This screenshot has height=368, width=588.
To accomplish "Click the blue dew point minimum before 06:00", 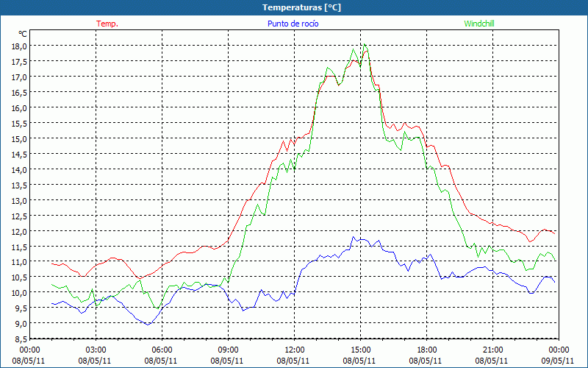I will coord(148,325).
